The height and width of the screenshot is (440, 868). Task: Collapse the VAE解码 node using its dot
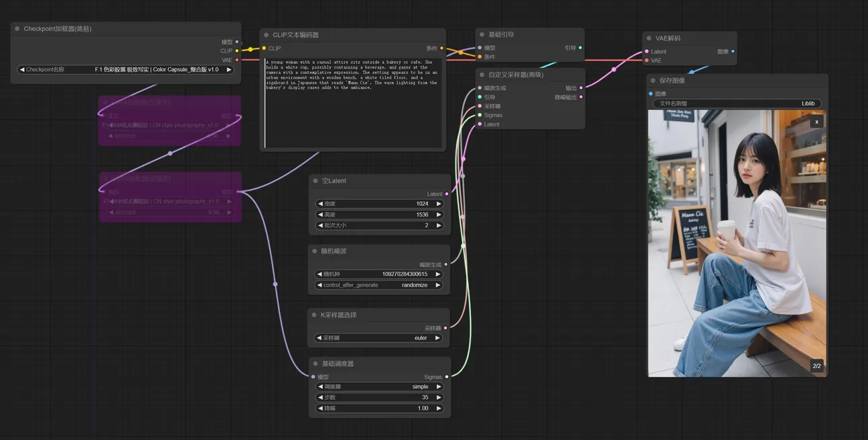pos(649,38)
